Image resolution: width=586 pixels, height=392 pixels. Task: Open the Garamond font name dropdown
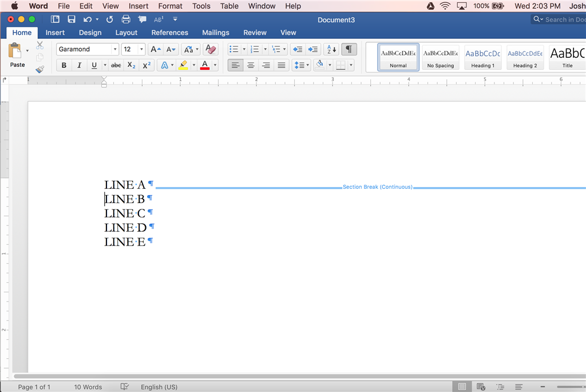click(x=114, y=49)
